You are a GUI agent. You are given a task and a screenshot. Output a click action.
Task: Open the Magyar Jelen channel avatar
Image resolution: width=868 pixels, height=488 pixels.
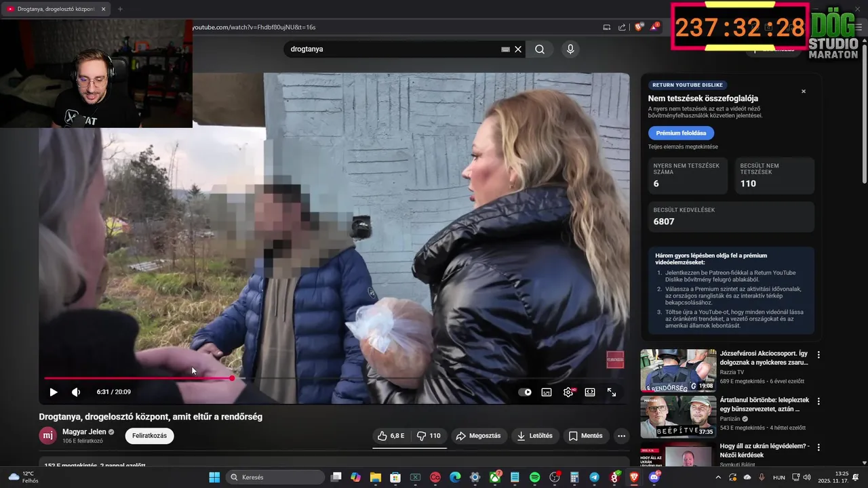47,436
